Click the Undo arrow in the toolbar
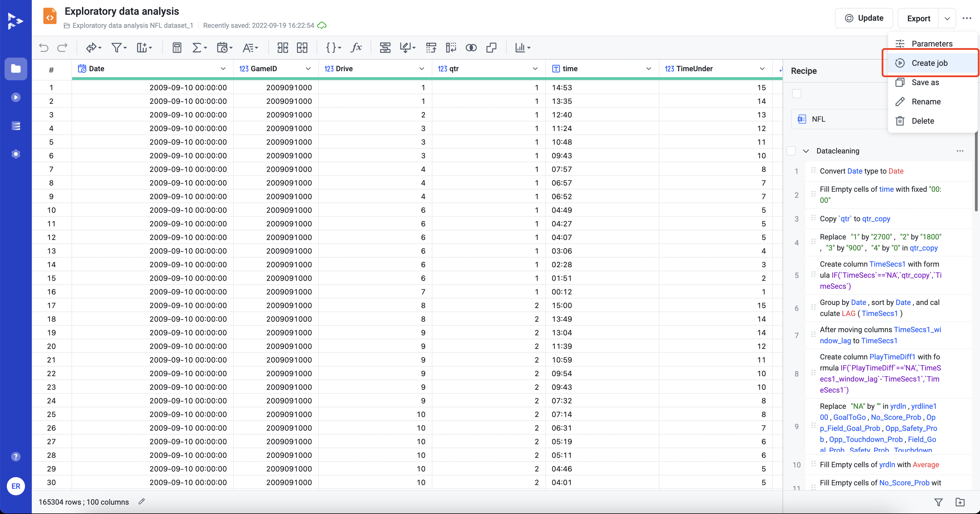 coord(44,48)
